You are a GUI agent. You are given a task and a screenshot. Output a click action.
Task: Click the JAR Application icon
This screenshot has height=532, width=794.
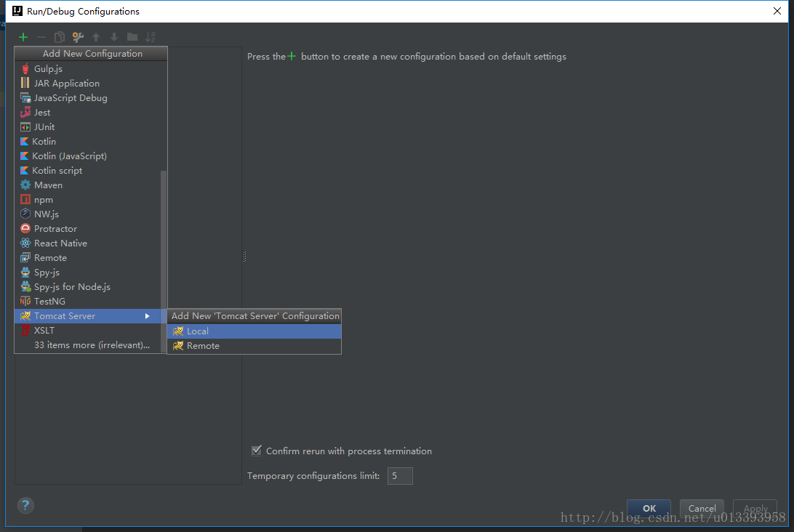point(25,83)
